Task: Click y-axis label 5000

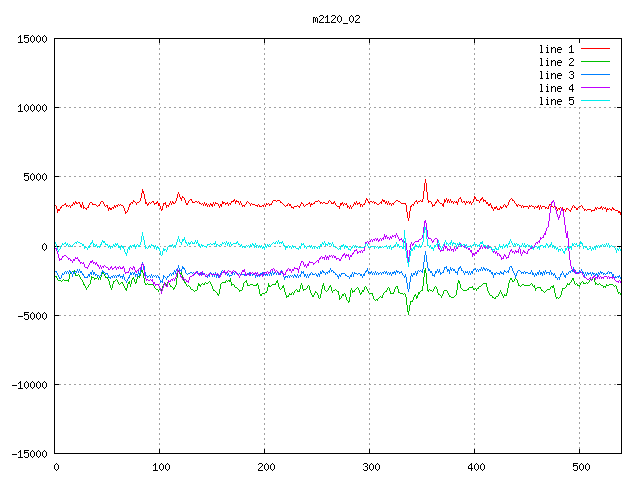Action: 36,177
